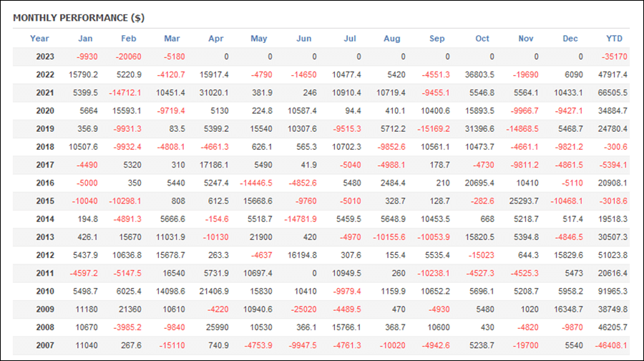This screenshot has height=361, width=644.
Task: Select the Oct column header
Action: click(x=482, y=39)
